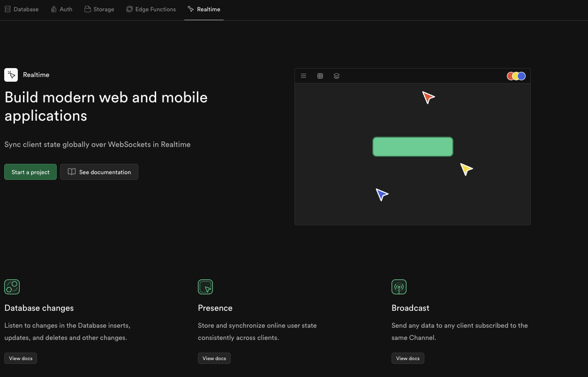This screenshot has width=588, height=377.
Task: Click the red cursor arrow in demo
Action: pos(428,97)
